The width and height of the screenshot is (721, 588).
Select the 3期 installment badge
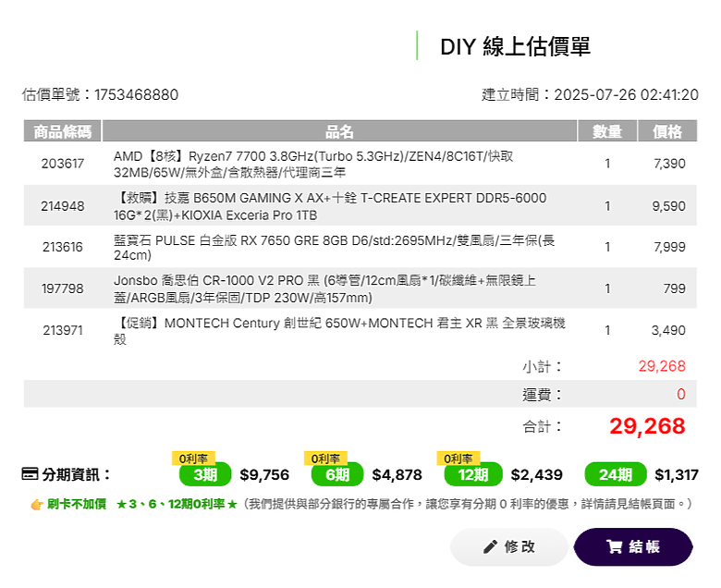[x=205, y=474]
